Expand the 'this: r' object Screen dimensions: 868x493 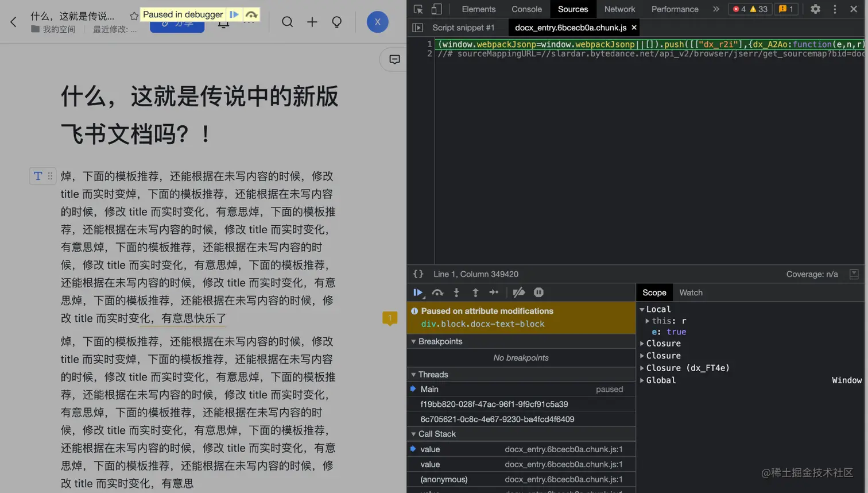[648, 321]
